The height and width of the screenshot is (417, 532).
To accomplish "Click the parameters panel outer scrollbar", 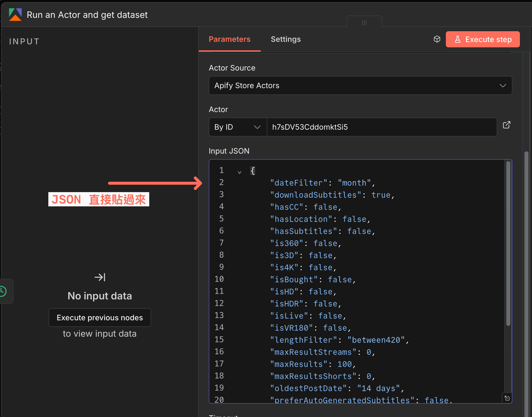I will pyautogui.click(x=526, y=277).
